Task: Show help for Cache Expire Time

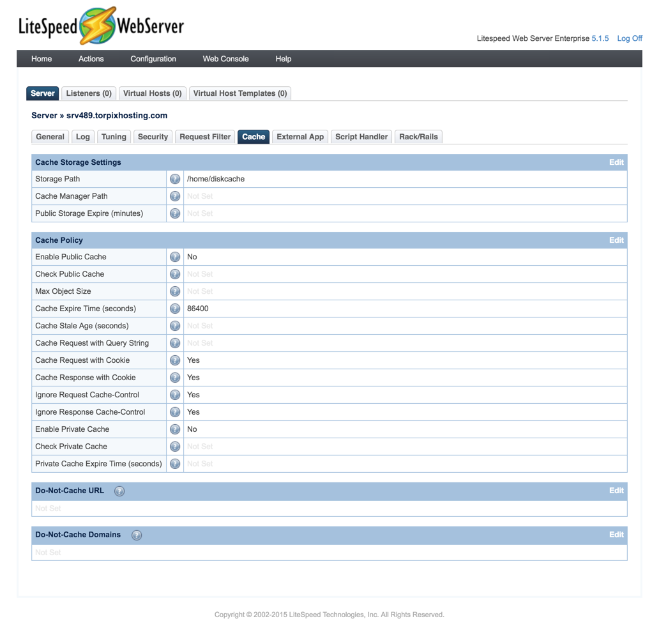Action: (x=175, y=309)
